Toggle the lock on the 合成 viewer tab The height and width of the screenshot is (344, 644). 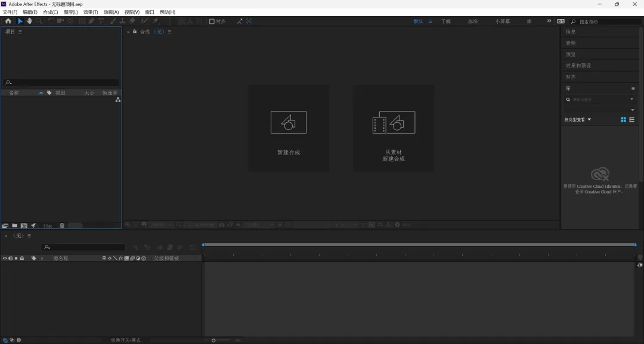click(135, 31)
